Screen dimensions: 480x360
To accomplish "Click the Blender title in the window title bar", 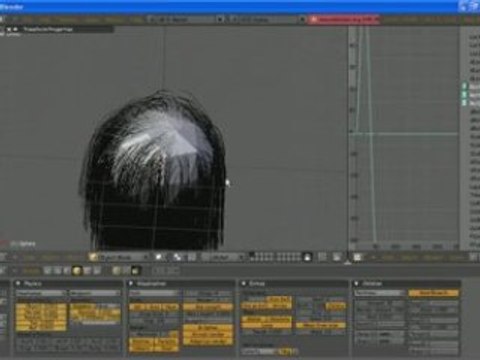I will point(12,7).
